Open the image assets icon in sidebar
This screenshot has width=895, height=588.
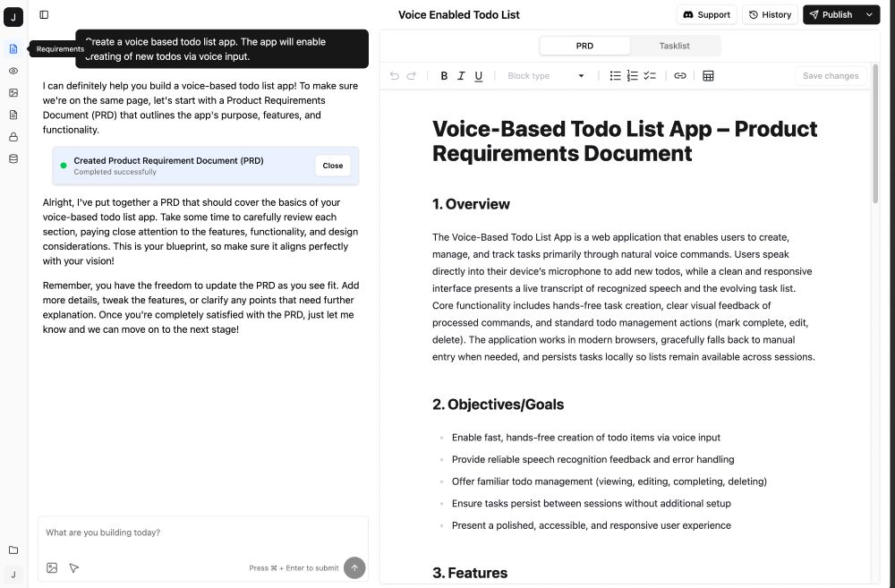(x=13, y=92)
